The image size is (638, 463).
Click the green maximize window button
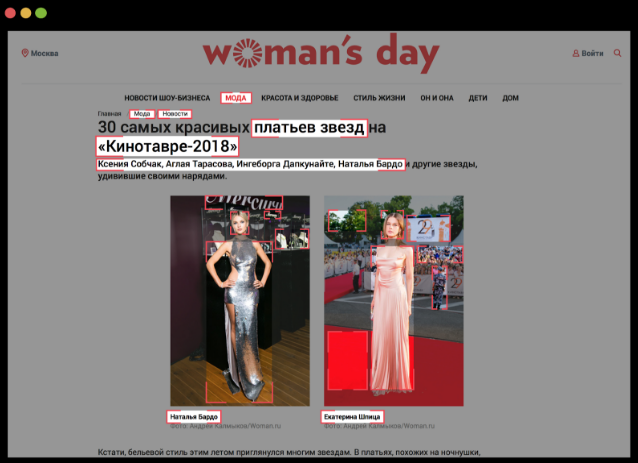pyautogui.click(x=41, y=14)
